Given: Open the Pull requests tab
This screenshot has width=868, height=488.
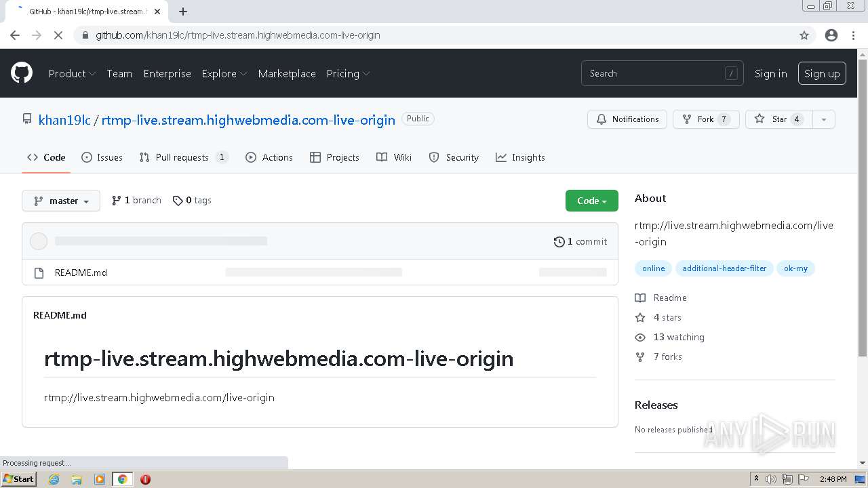Looking at the screenshot, I should point(183,157).
